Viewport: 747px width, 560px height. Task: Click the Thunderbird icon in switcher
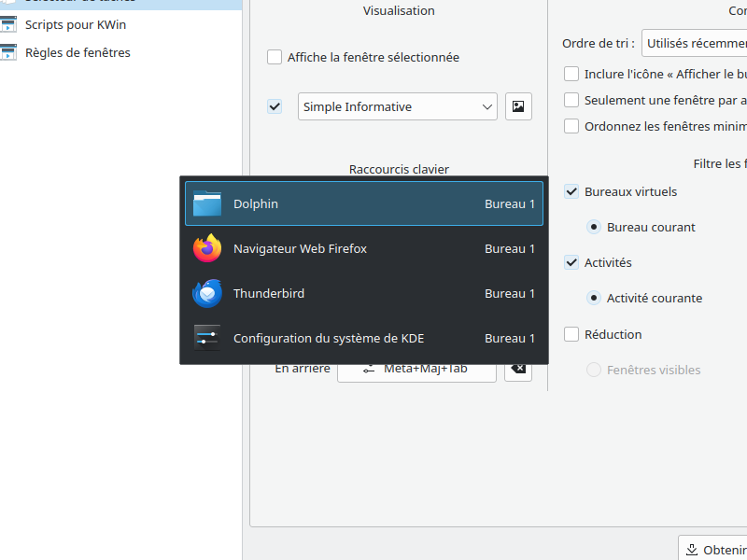(207, 293)
